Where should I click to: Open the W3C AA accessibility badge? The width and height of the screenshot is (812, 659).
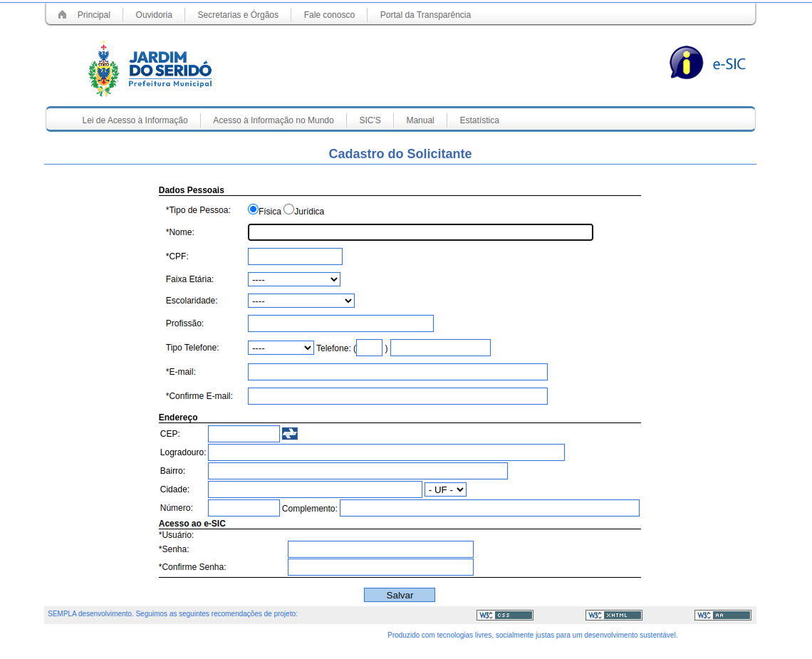click(x=722, y=616)
